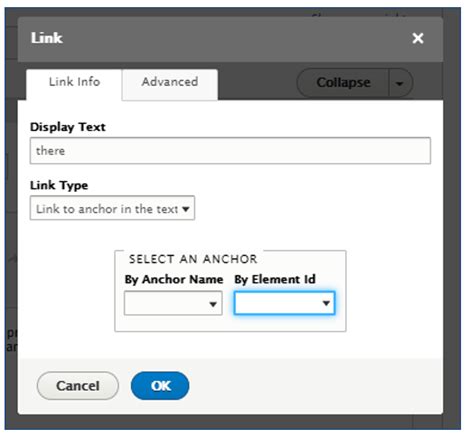Image resolution: width=474 pixels, height=437 pixels.
Task: Open the By Element Id select box
Action: point(284,303)
